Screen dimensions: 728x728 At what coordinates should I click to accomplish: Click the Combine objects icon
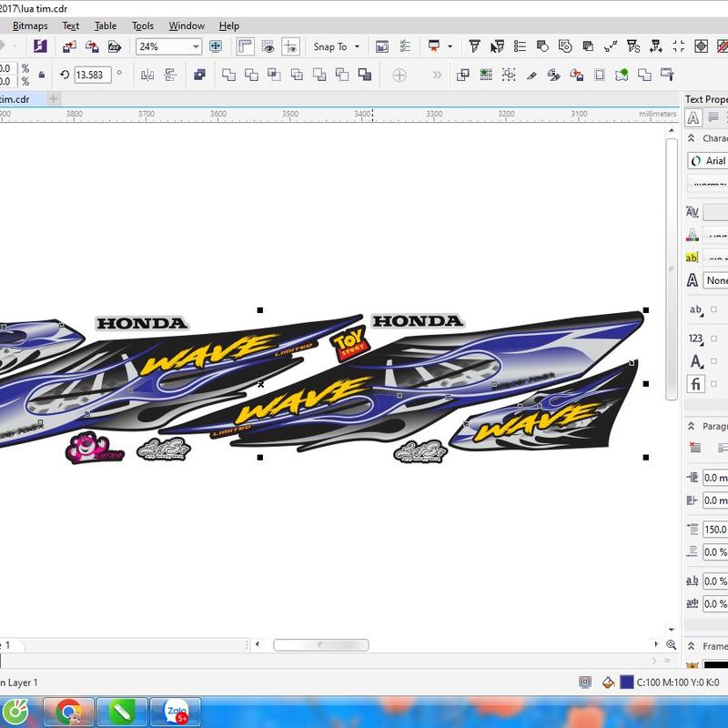pyautogui.click(x=199, y=75)
